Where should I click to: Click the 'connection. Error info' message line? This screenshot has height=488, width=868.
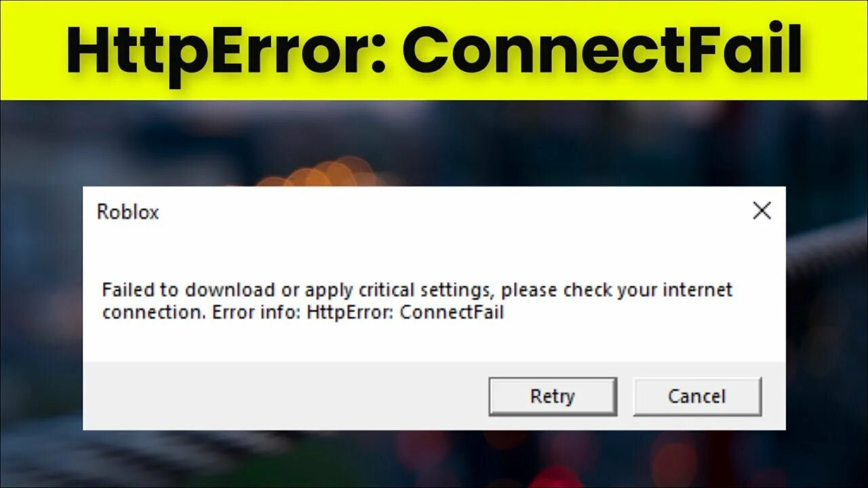point(303,313)
